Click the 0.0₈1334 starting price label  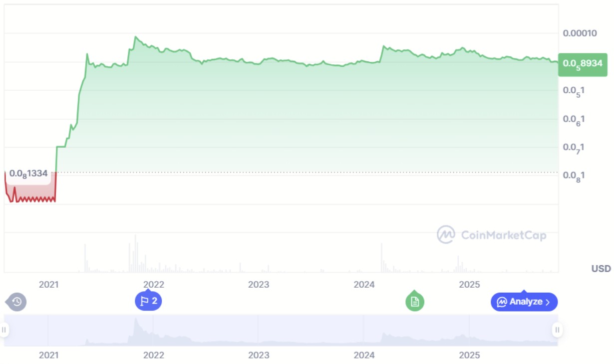click(x=28, y=174)
